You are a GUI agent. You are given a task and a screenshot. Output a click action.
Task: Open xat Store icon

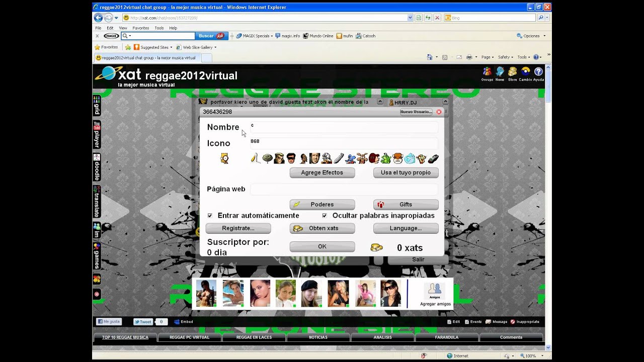point(512,74)
